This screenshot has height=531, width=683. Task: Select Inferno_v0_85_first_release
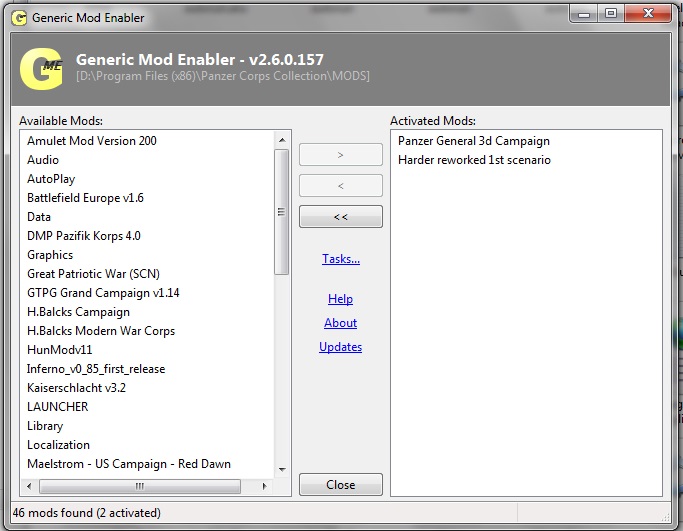tap(96, 369)
